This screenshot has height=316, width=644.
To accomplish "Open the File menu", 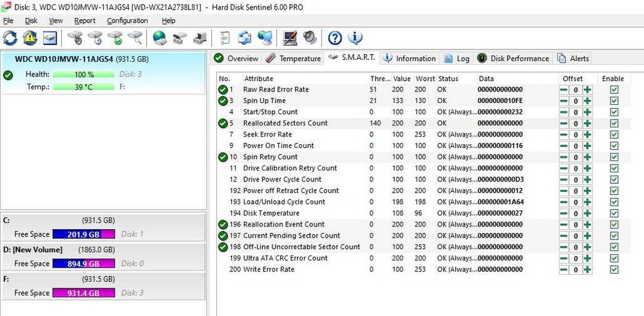I will [8, 21].
